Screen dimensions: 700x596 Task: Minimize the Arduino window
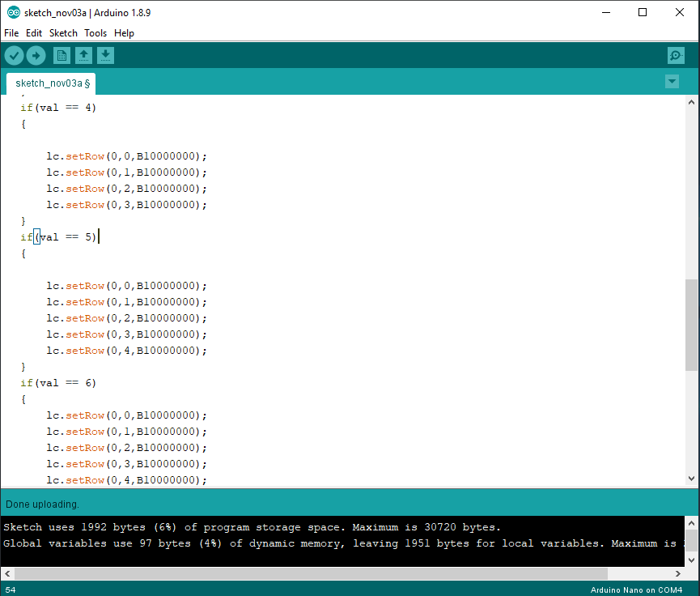[x=606, y=12]
